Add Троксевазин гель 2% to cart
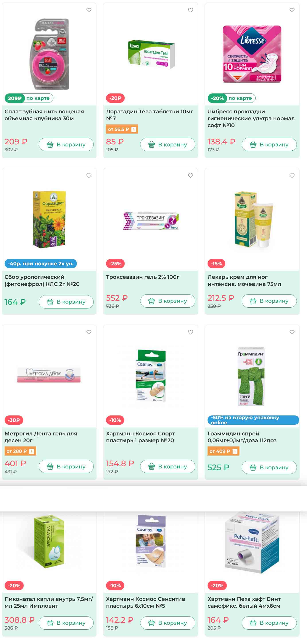Screen dimensions: 307x644 coord(167,301)
